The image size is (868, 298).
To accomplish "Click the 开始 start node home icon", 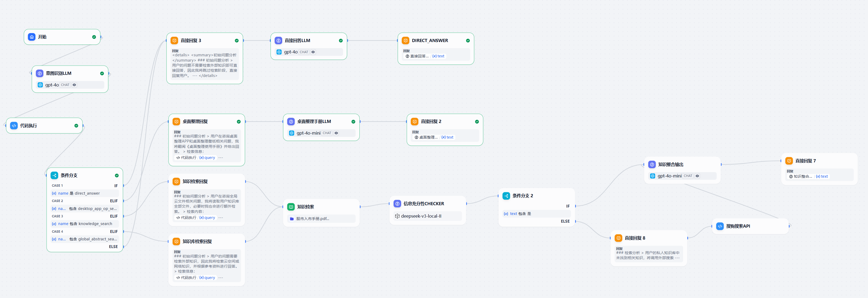I will click(32, 37).
